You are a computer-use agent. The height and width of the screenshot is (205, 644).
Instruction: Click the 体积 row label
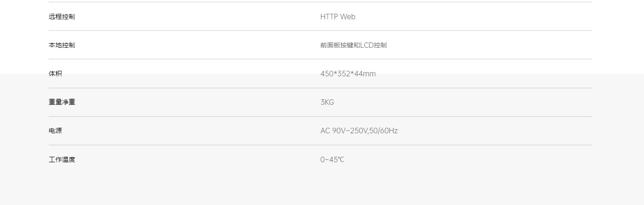point(55,74)
